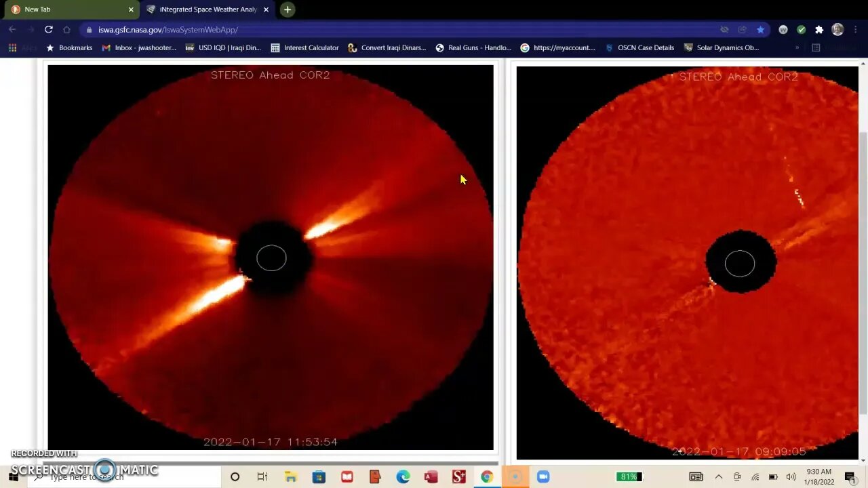This screenshot has width=868, height=488.
Task: Open the red S+ app on taskbar
Action: click(459, 477)
